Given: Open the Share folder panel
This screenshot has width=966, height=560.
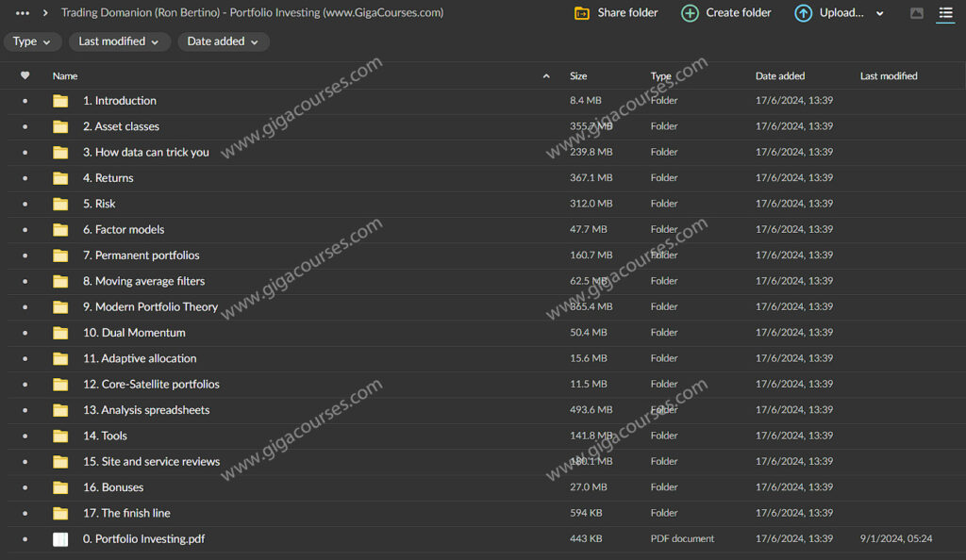Looking at the screenshot, I should click(615, 13).
